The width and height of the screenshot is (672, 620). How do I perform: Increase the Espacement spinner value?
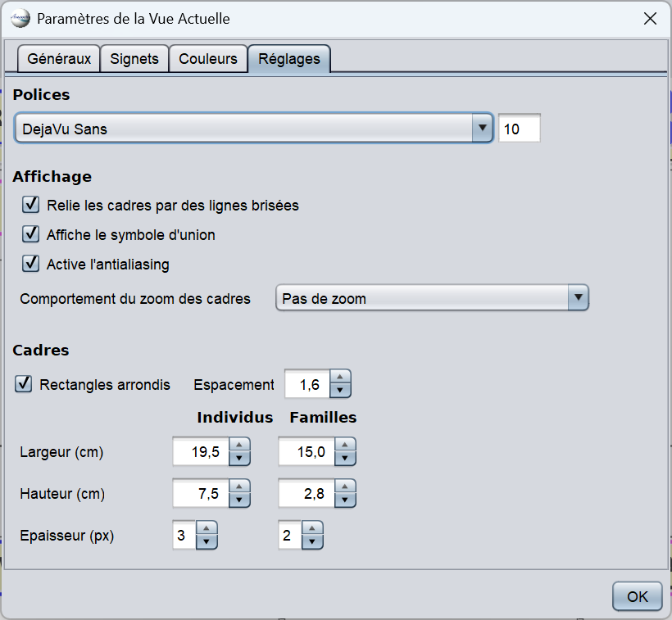pos(340,378)
